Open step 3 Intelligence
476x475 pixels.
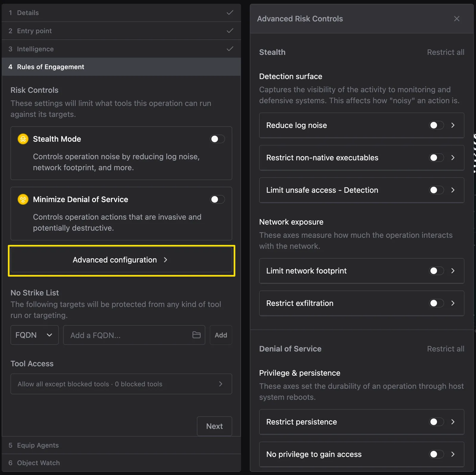click(x=121, y=49)
